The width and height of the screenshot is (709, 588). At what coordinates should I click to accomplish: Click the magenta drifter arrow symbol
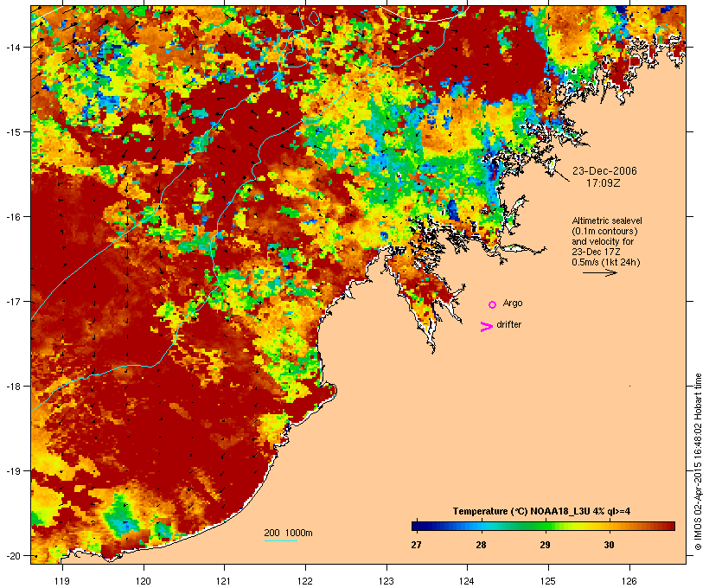487,327
